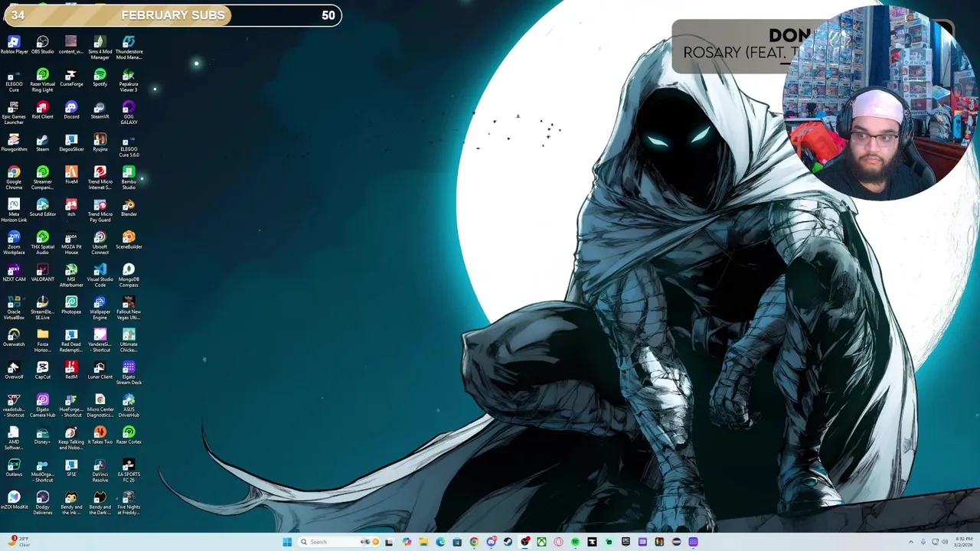Select the Keep Talking and Nobody Explodes icon
This screenshot has width=980, height=551.
click(x=71, y=438)
